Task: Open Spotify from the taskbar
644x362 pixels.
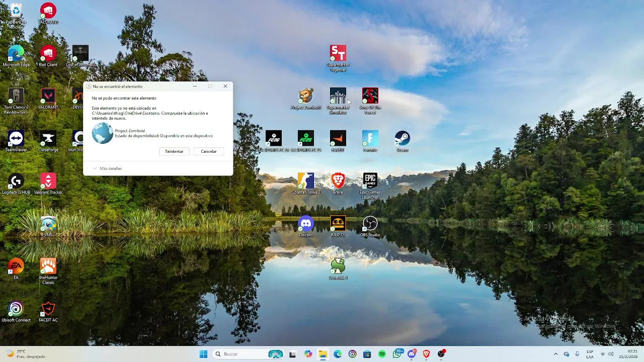Action: (382, 354)
